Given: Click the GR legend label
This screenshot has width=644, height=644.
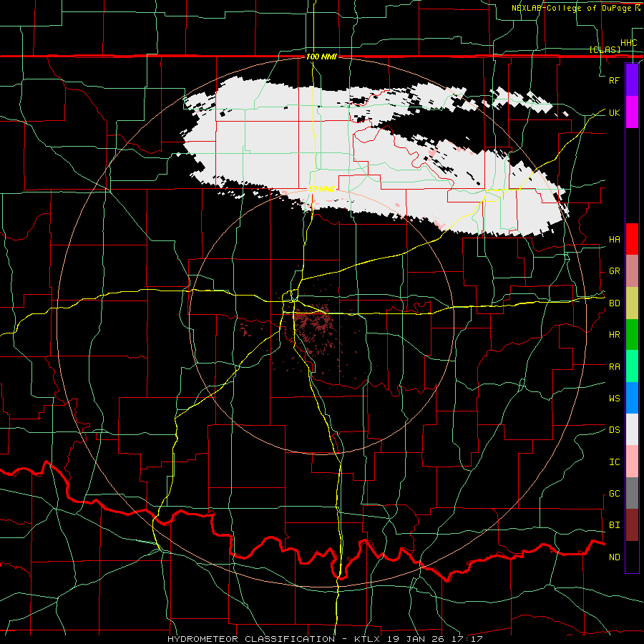Looking at the screenshot, I should point(614,271).
